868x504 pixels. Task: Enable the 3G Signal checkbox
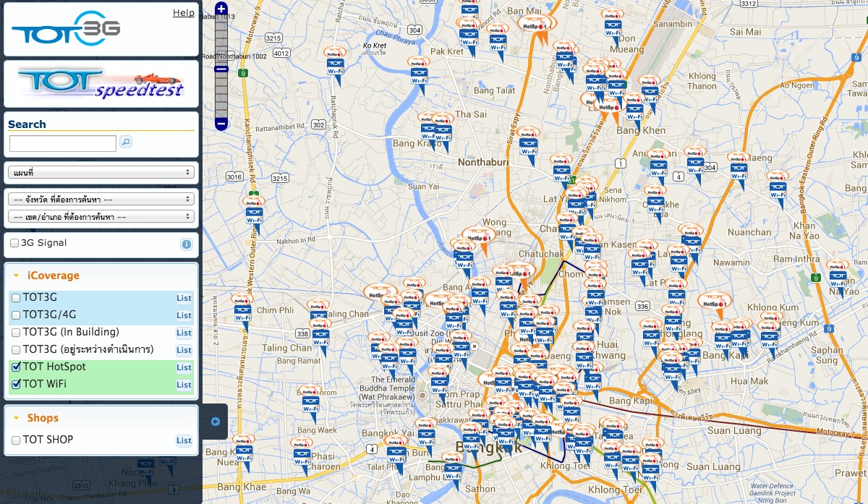point(14,244)
